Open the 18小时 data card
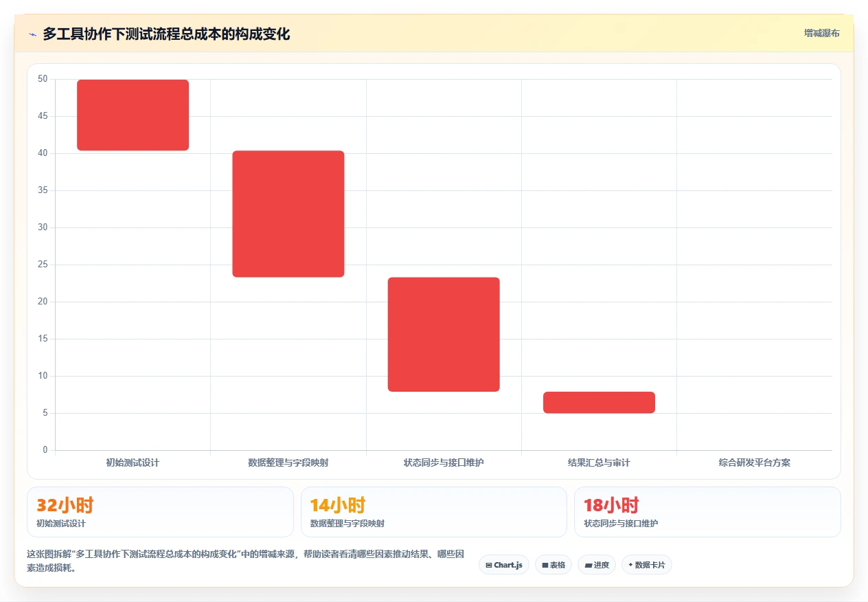 pyautogui.click(x=707, y=512)
